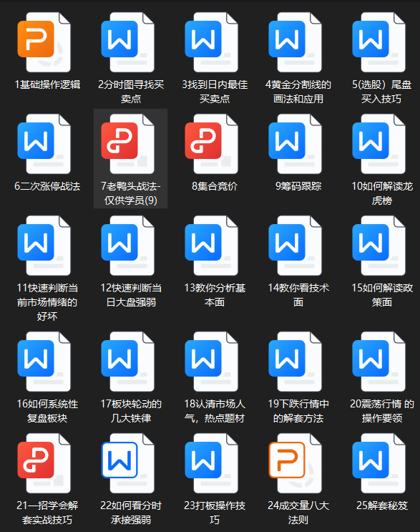Click the Word icon of 2分时图寻找买卖点
Screen dimensions: 420x532
[128, 42]
